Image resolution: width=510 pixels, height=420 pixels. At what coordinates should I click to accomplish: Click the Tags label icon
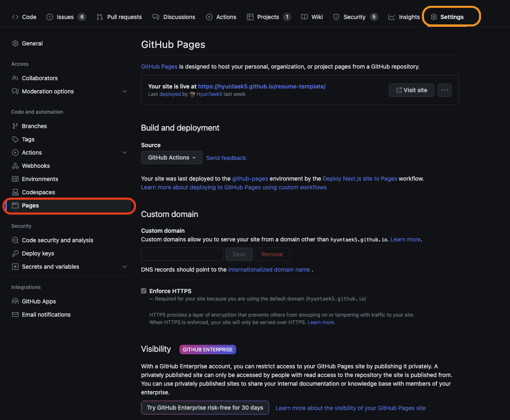[15, 139]
